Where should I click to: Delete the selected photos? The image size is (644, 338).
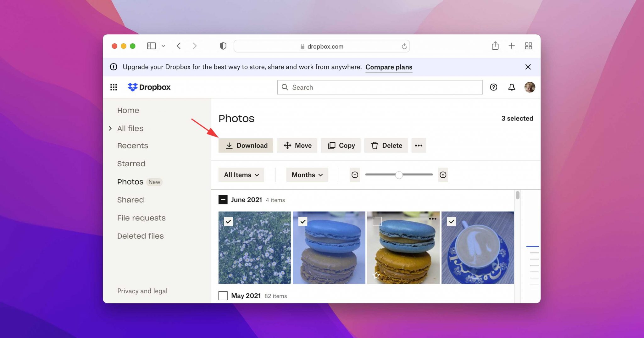pyautogui.click(x=386, y=145)
